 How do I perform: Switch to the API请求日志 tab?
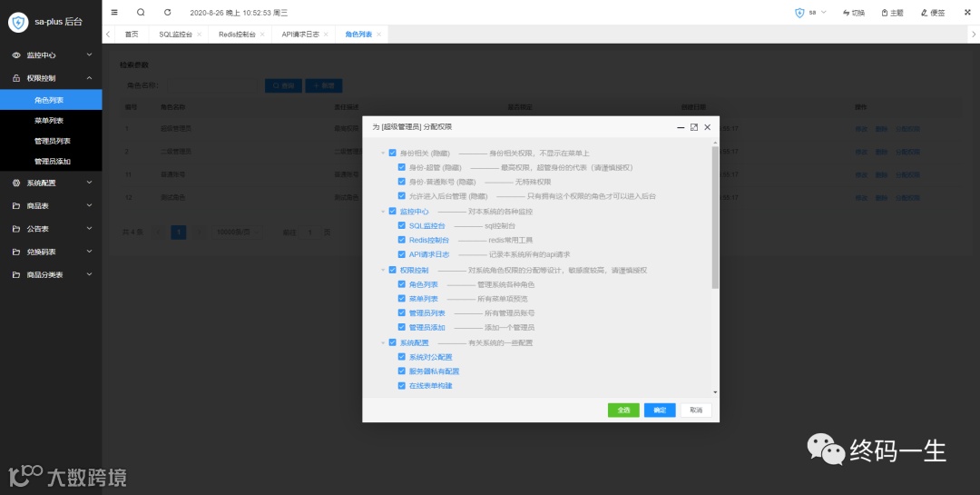click(x=300, y=35)
